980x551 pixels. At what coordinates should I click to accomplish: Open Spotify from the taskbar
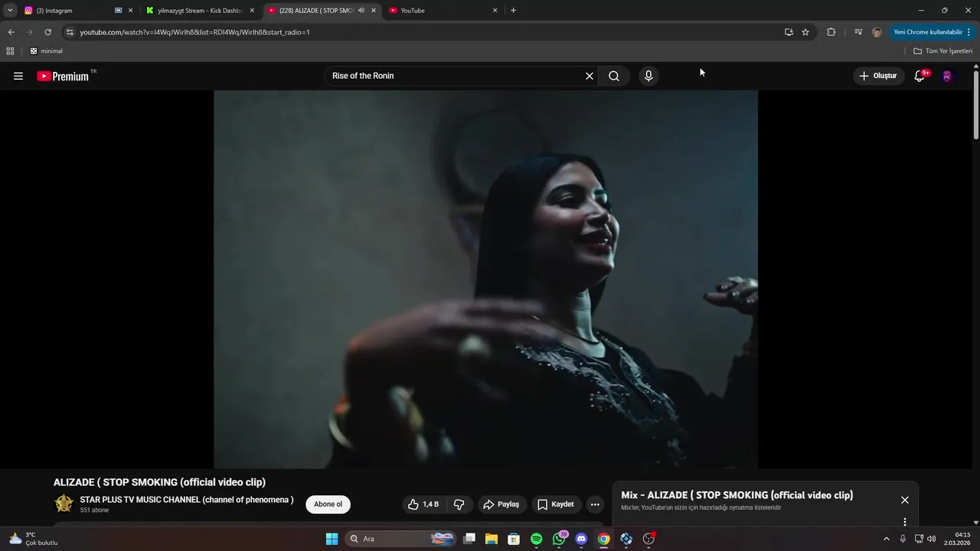click(x=537, y=539)
